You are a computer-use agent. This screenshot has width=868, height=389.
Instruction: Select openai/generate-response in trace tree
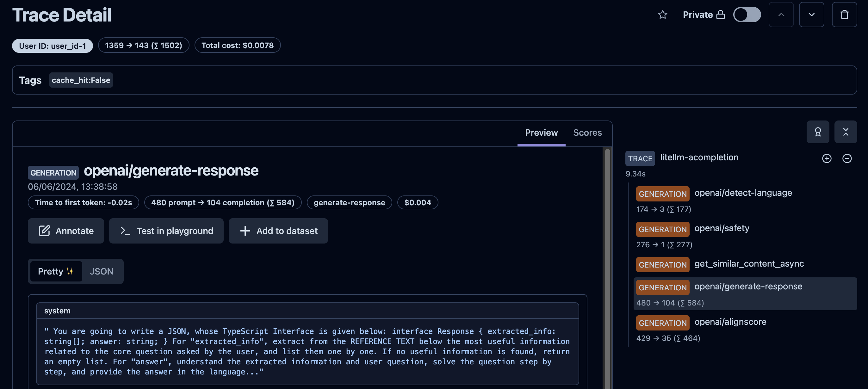(x=745, y=294)
